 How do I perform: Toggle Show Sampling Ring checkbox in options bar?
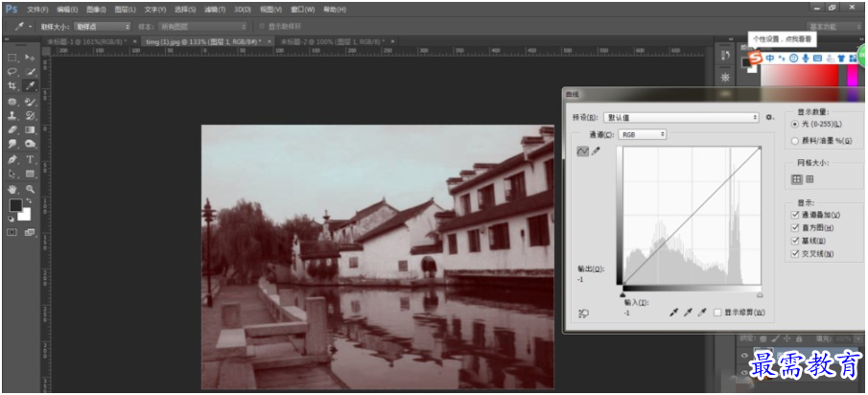tap(263, 27)
